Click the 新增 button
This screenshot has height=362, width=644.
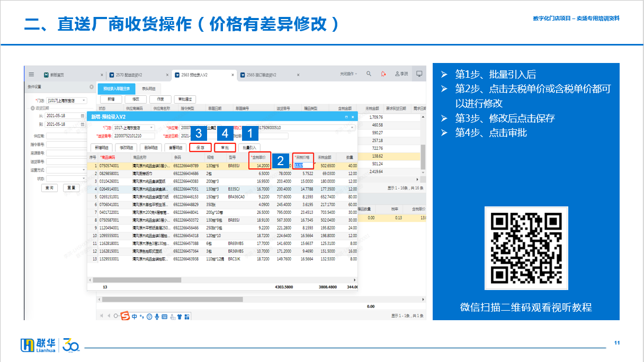click(x=111, y=99)
